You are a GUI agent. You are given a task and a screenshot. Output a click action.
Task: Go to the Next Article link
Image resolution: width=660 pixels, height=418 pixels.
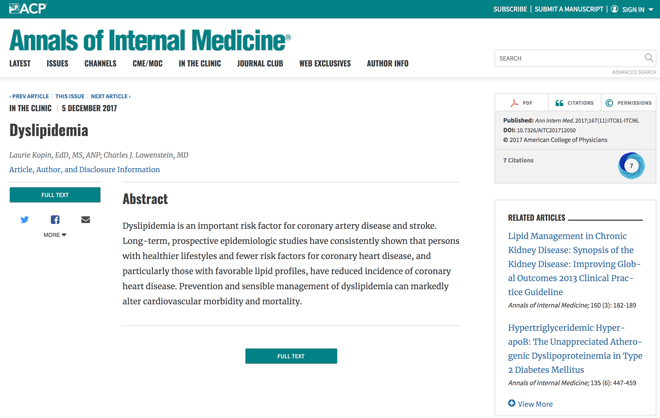[111, 96]
